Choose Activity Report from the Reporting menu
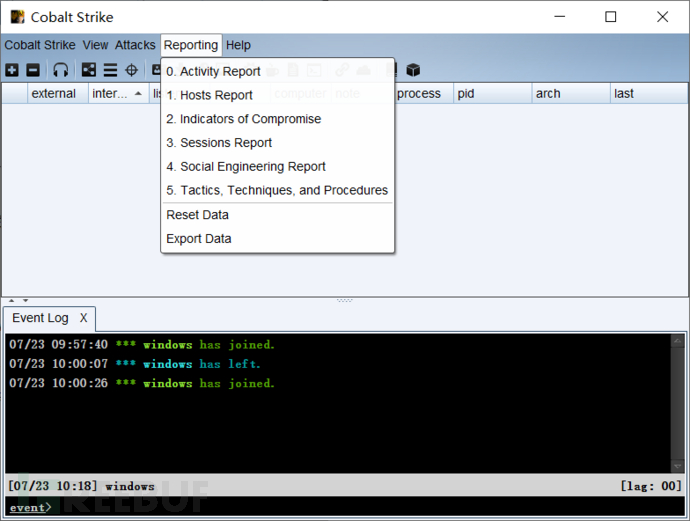 tap(213, 71)
